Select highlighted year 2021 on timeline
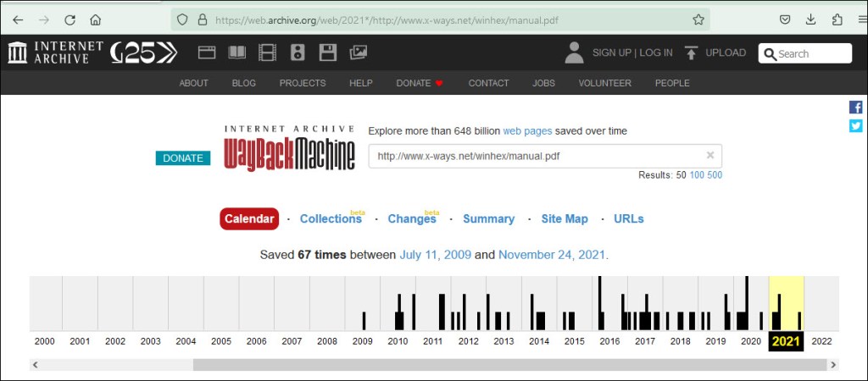 click(786, 341)
